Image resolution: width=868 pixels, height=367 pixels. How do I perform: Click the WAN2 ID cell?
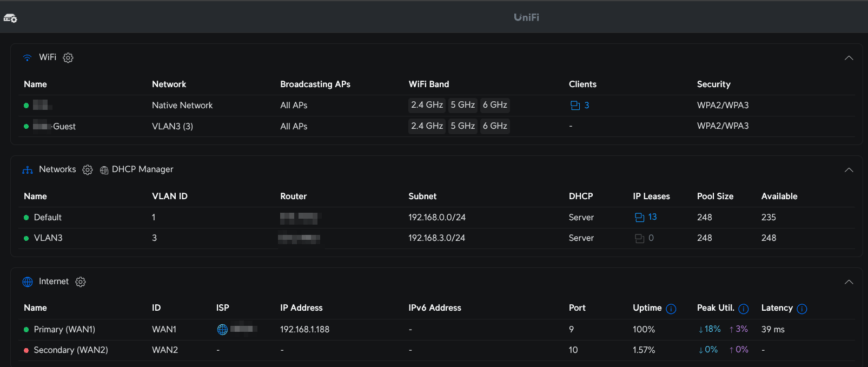[165, 350]
